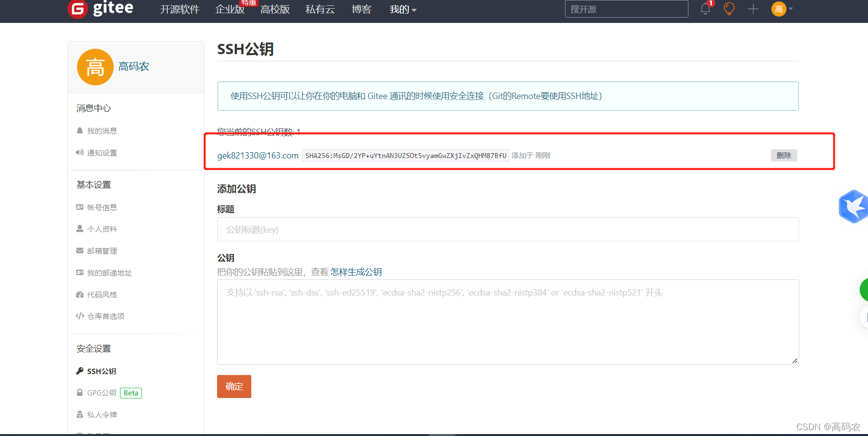Click the plus create-new icon
This screenshot has height=436, width=868.
pos(753,9)
